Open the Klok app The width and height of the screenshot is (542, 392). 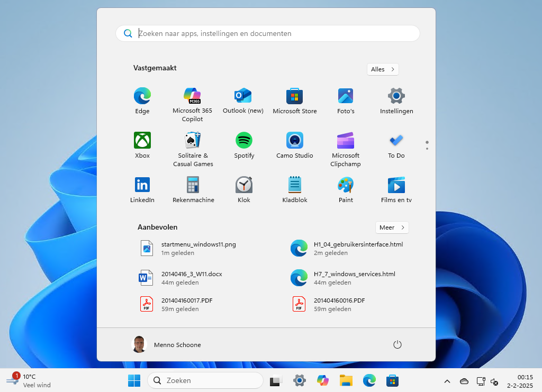point(244,189)
